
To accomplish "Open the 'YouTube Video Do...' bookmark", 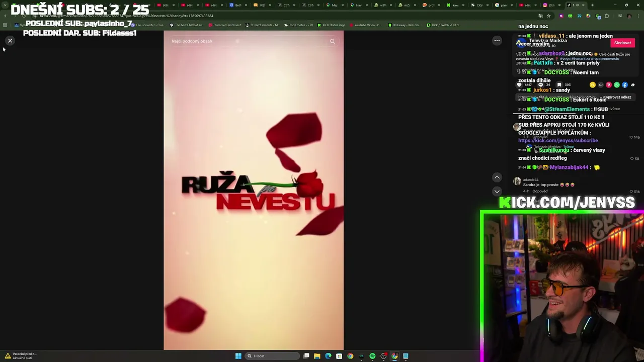I will [x=365, y=25].
